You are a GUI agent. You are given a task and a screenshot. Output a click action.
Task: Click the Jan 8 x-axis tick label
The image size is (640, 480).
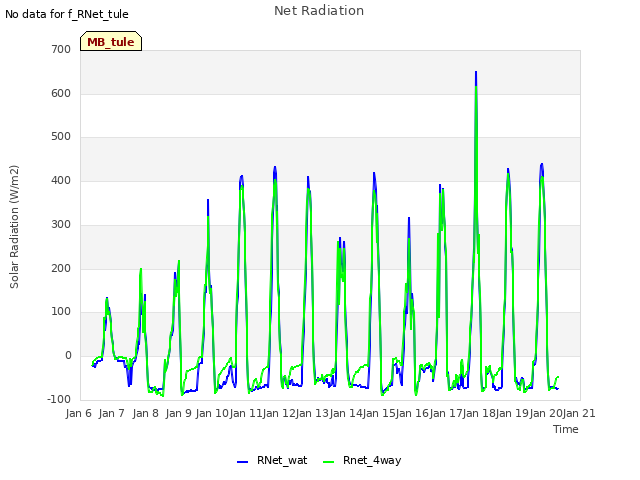click(145, 413)
